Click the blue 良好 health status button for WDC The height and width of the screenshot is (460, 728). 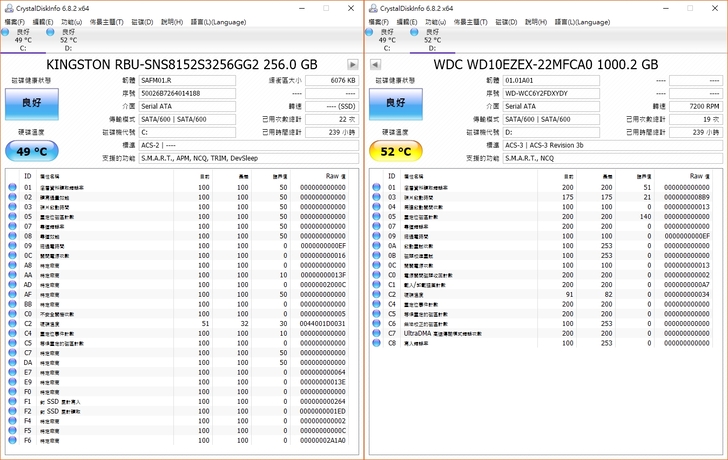pyautogui.click(x=398, y=102)
